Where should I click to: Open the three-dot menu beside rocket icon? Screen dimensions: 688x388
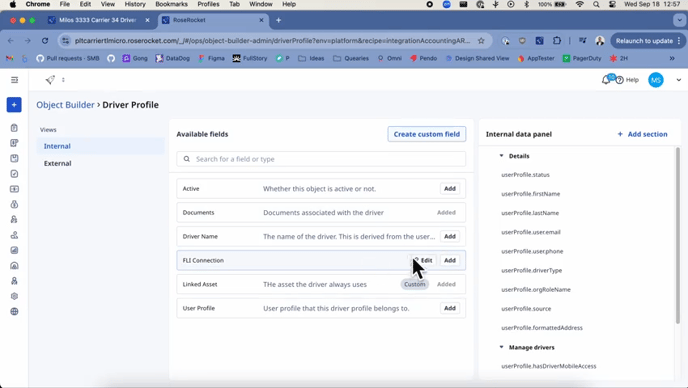coord(63,80)
